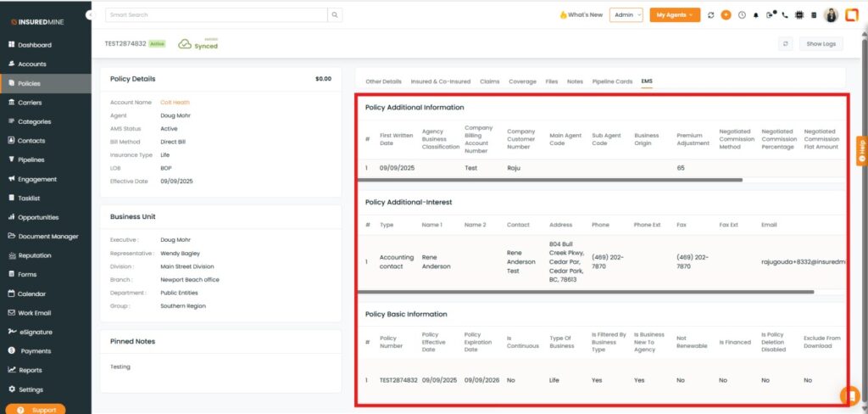Open the notifications bell
Viewport: 868px width, 414px height.
pos(756,15)
